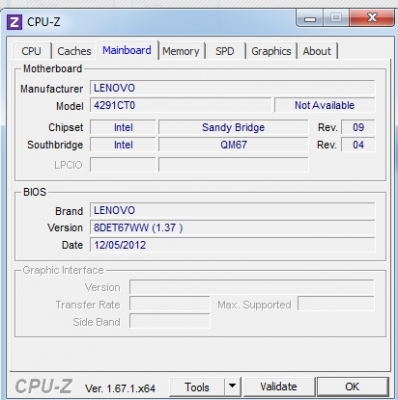
Task: Click the Validate button
Action: 279,387
